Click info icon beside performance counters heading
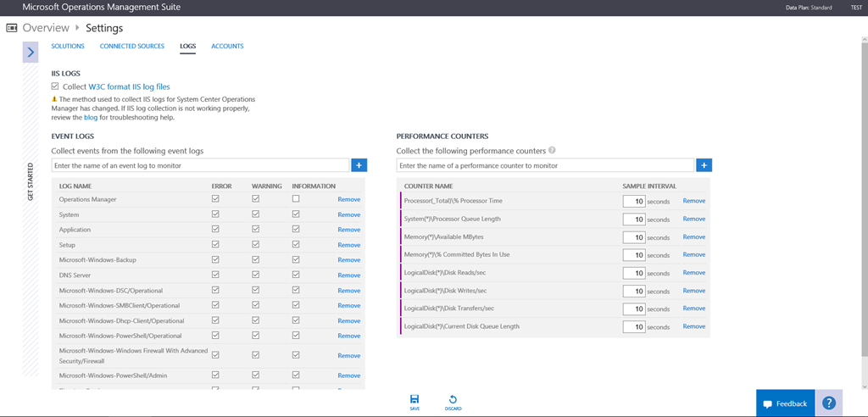Viewport: 868px width, 417px height. (x=552, y=151)
